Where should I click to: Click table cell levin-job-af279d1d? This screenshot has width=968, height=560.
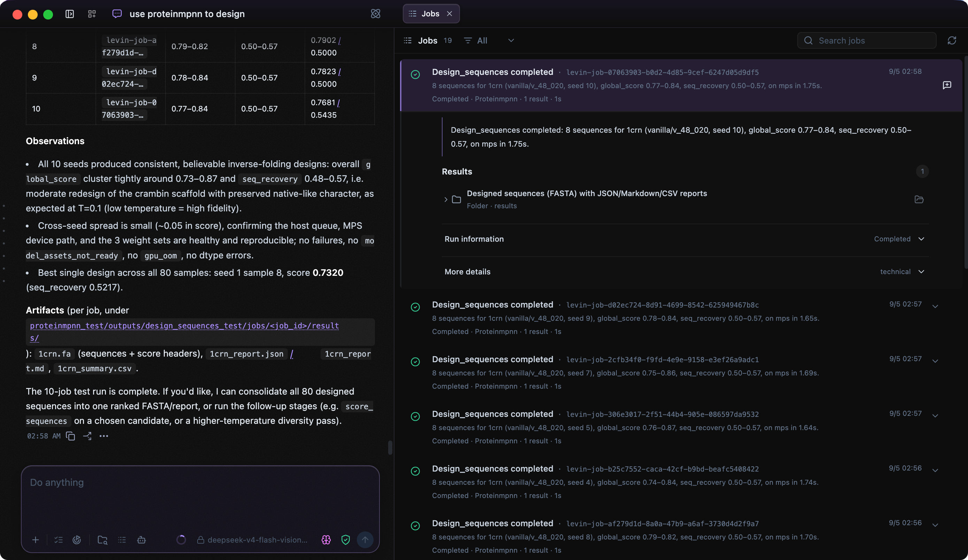pyautogui.click(x=130, y=46)
